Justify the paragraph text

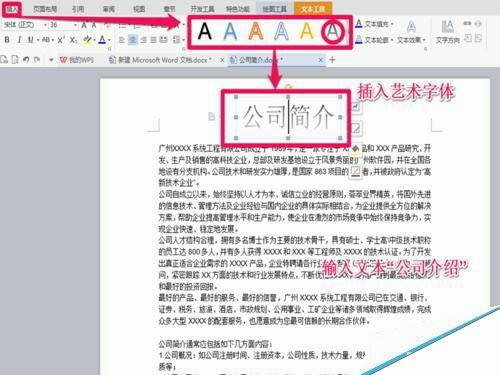point(153,40)
